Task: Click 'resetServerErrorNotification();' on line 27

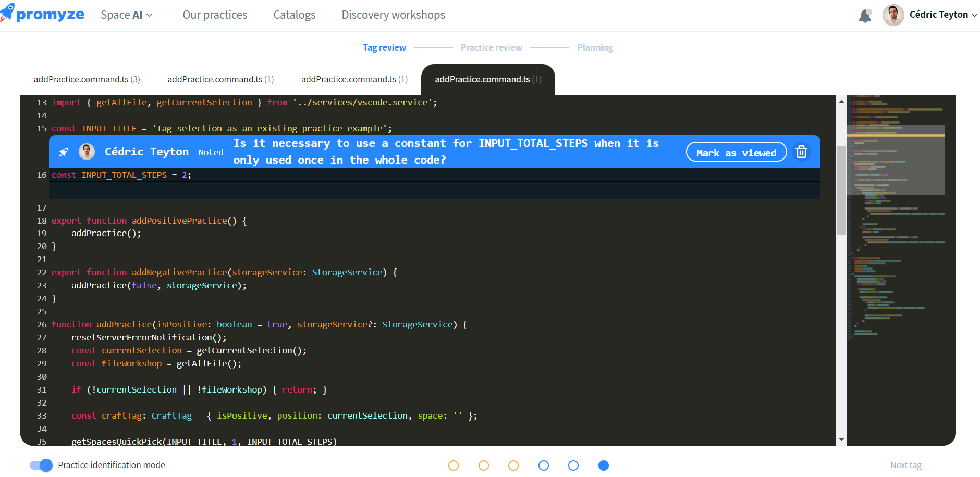Action: pyautogui.click(x=149, y=337)
